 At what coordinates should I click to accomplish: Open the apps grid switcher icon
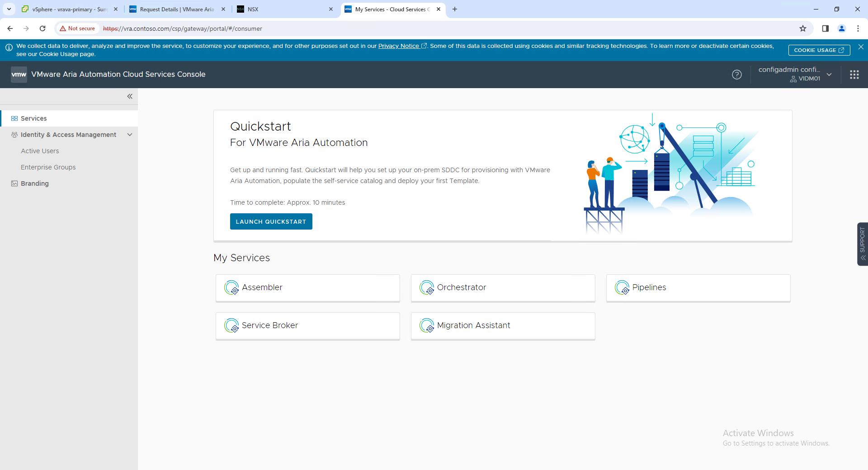[x=854, y=75]
